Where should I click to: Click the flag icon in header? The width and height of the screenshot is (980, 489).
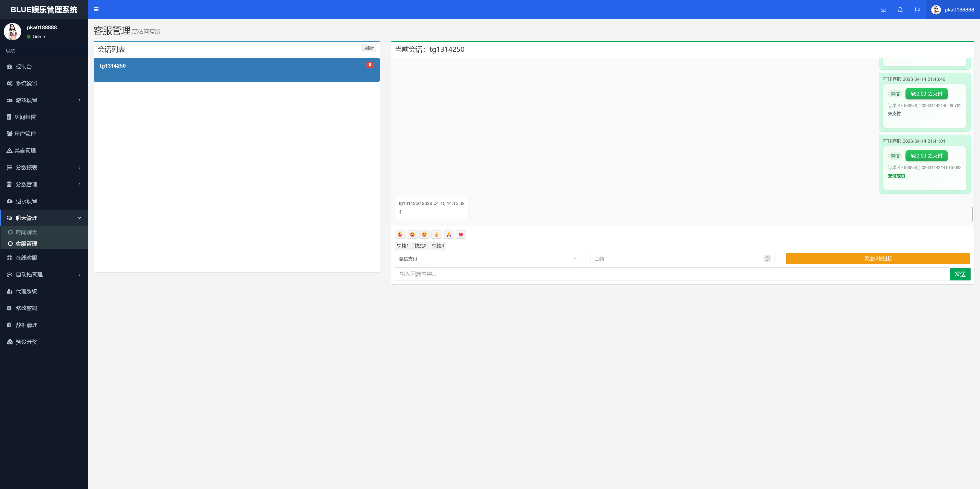[x=917, y=9]
